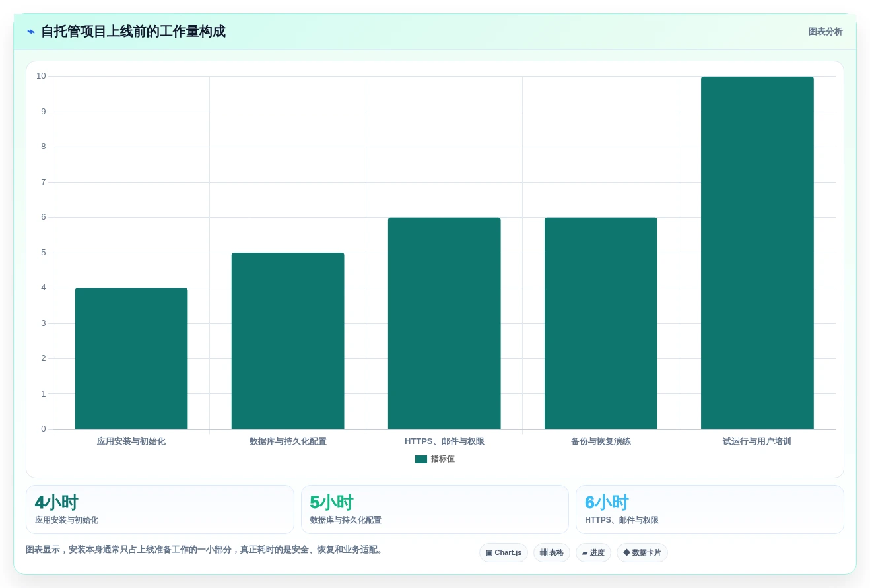
Task: Click the Chart.js tag chip
Action: click(x=504, y=553)
